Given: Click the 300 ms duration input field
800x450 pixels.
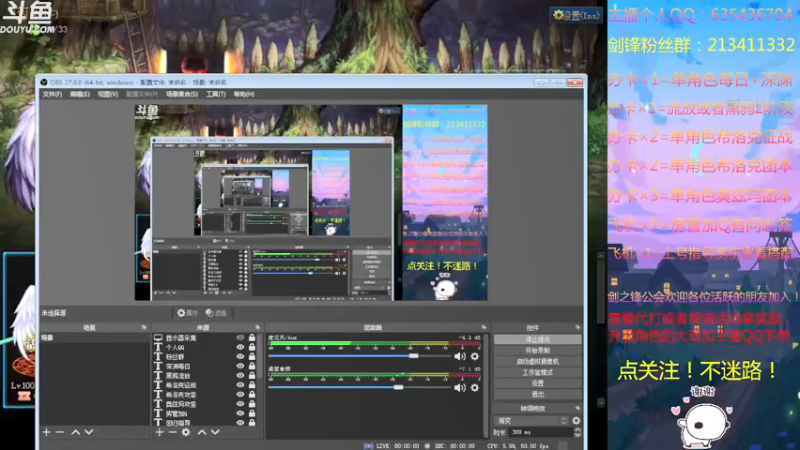Looking at the screenshot, I should point(541,433).
